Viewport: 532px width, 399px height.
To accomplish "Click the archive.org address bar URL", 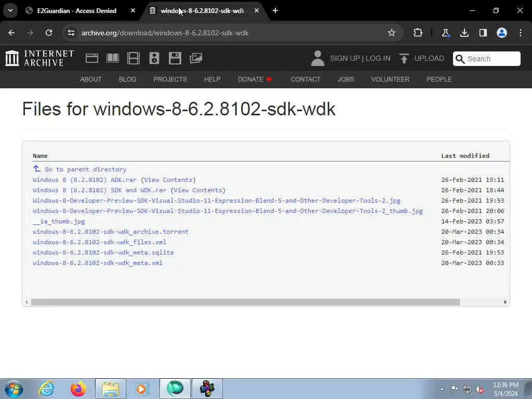I will [165, 33].
